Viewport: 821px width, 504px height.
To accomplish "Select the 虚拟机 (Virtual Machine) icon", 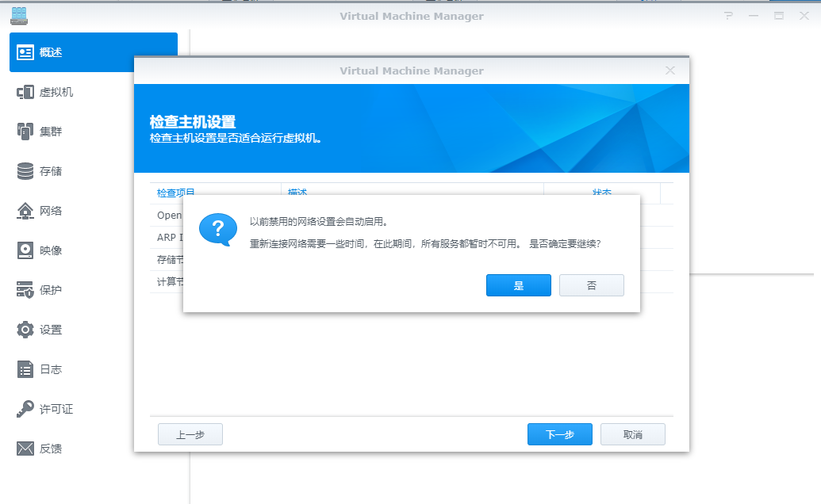I will (x=48, y=91).
